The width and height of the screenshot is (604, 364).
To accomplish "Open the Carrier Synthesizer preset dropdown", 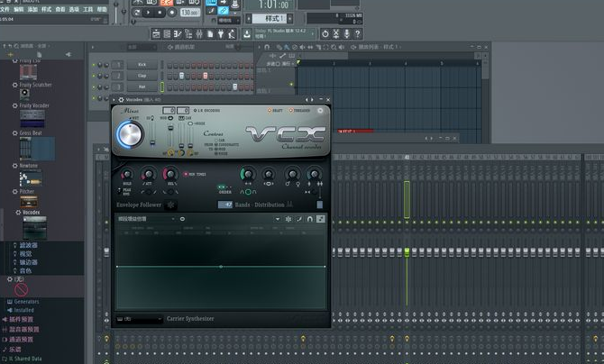I will 139,319.
